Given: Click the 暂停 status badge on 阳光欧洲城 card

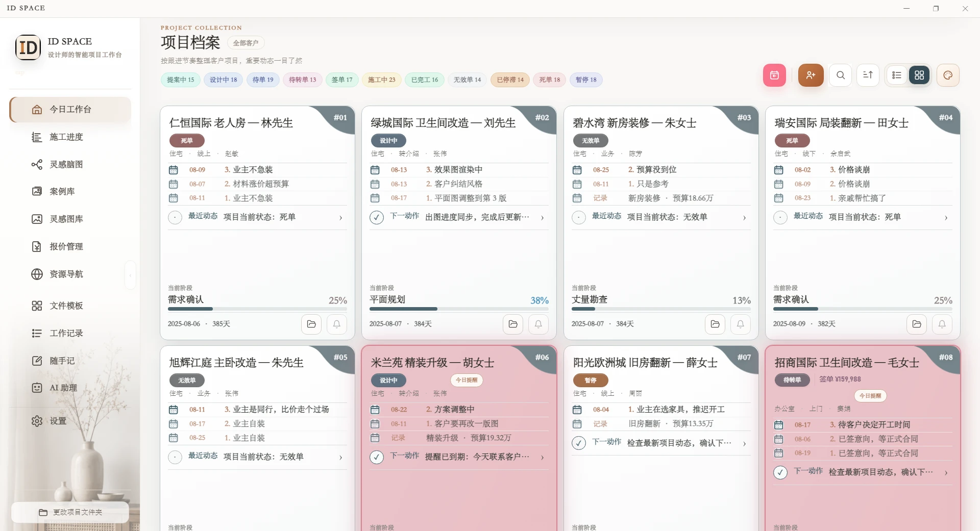Looking at the screenshot, I should click(x=591, y=381).
